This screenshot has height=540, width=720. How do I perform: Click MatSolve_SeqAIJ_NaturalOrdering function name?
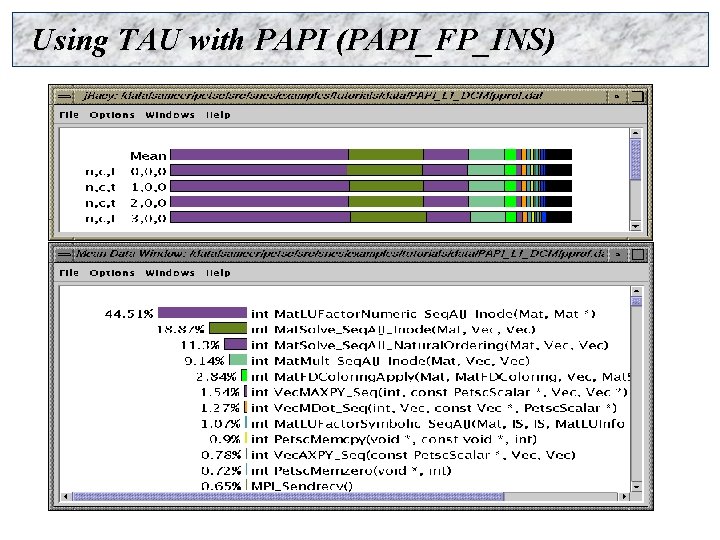429,345
